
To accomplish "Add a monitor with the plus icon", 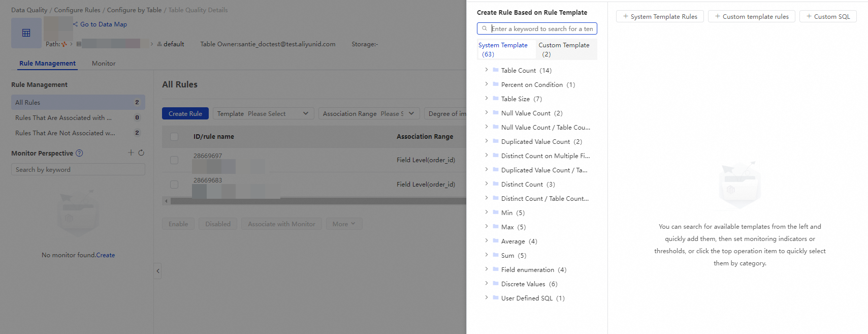I will click(x=131, y=153).
